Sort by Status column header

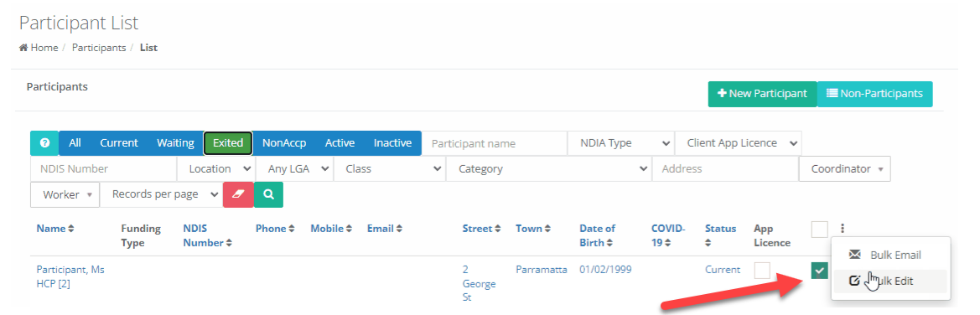point(721,235)
